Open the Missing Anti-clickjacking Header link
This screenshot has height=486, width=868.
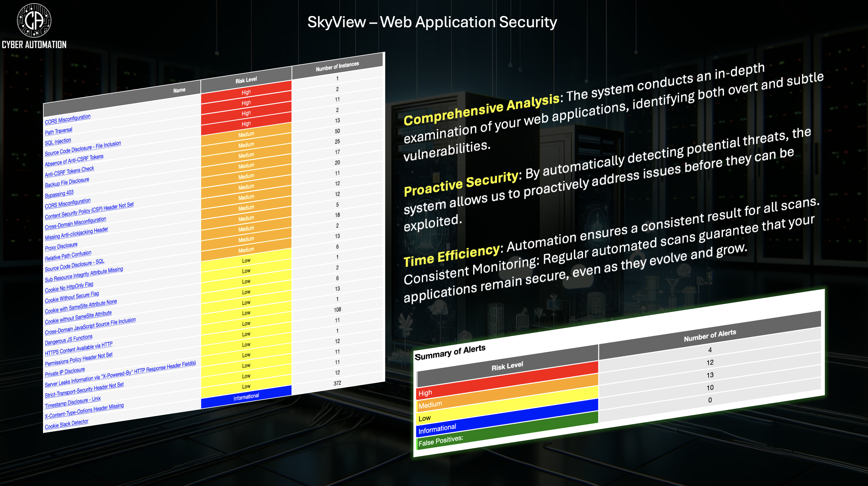(76, 234)
